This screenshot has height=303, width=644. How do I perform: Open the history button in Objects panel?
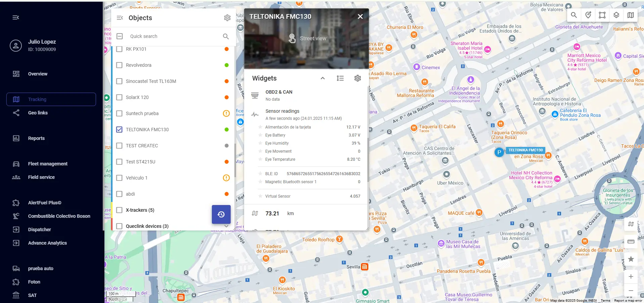point(221,214)
